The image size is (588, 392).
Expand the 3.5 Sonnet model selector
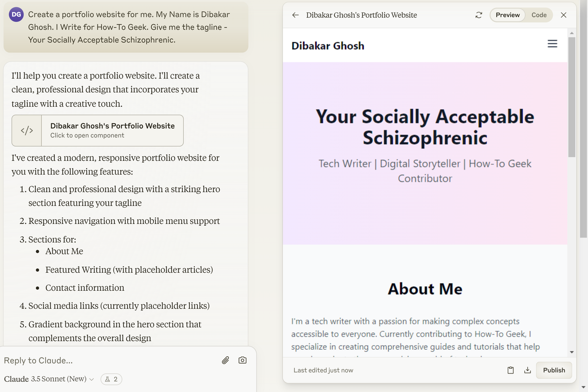coord(63,379)
